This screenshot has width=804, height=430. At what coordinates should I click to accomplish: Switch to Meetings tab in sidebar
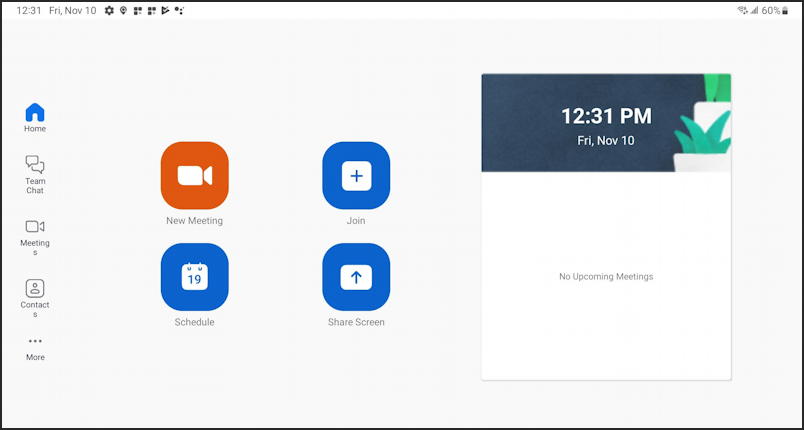pos(35,238)
